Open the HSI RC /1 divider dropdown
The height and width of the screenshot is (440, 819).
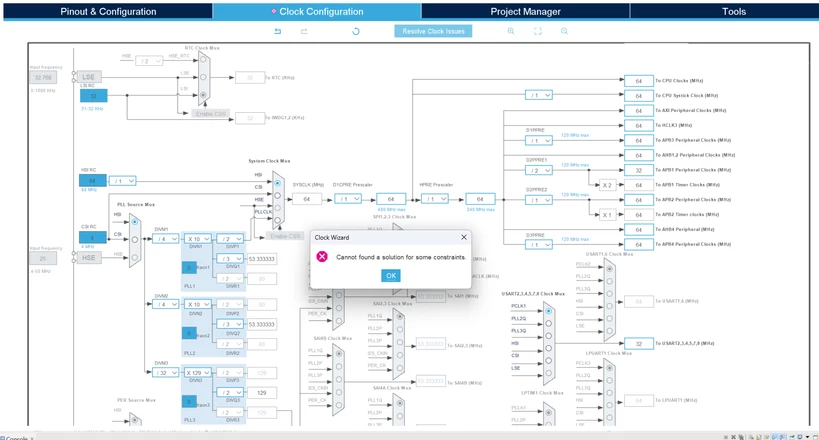(122, 181)
